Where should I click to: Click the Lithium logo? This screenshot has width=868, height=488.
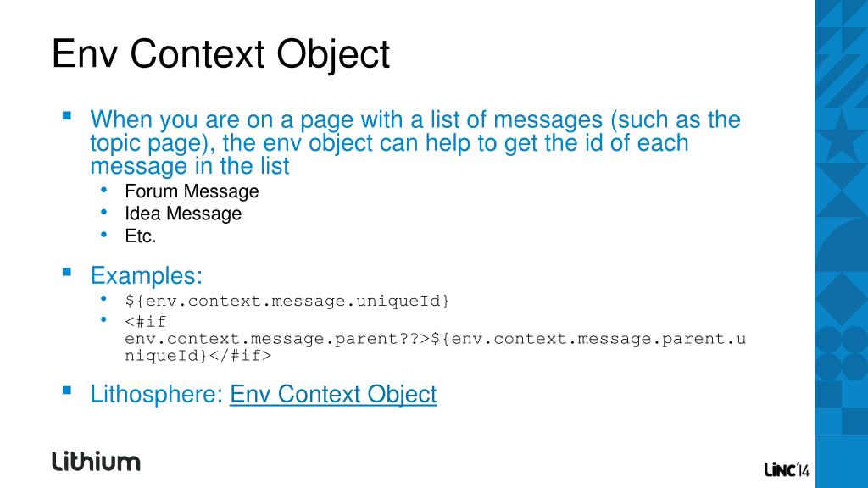tap(97, 462)
